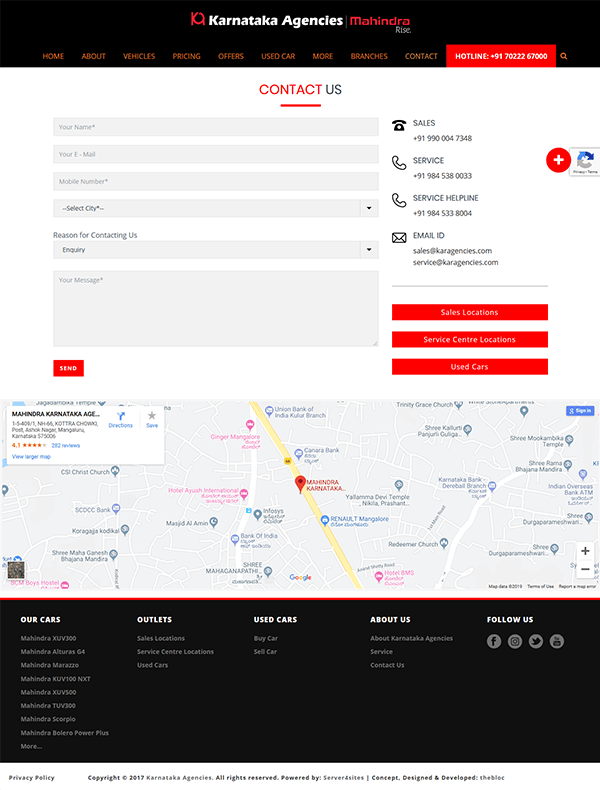Click the red Service Centre Locations button

[x=470, y=340]
